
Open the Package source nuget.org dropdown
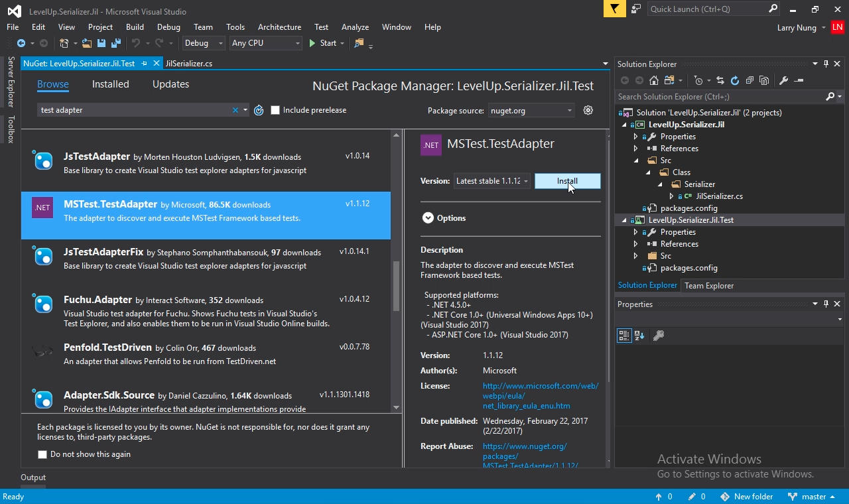531,110
